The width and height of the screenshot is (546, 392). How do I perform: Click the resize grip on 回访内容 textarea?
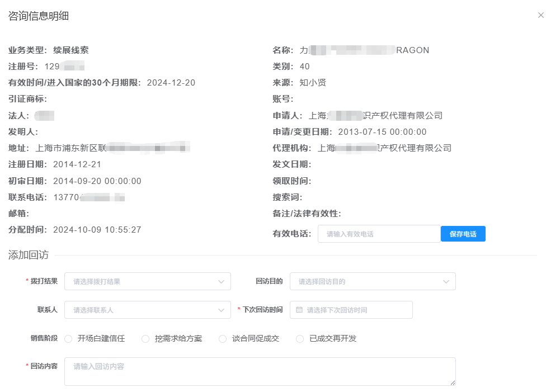pyautogui.click(x=452, y=383)
